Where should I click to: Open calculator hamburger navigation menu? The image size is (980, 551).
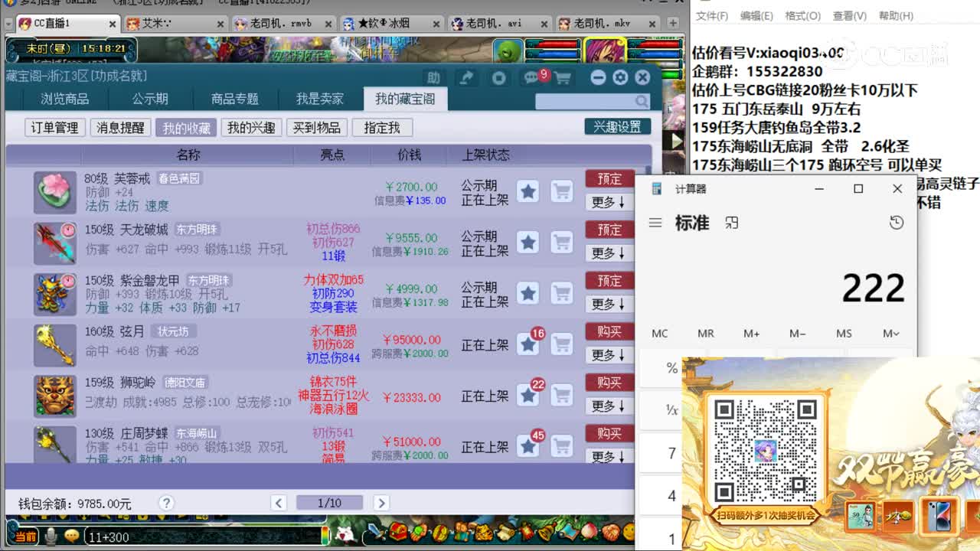655,223
